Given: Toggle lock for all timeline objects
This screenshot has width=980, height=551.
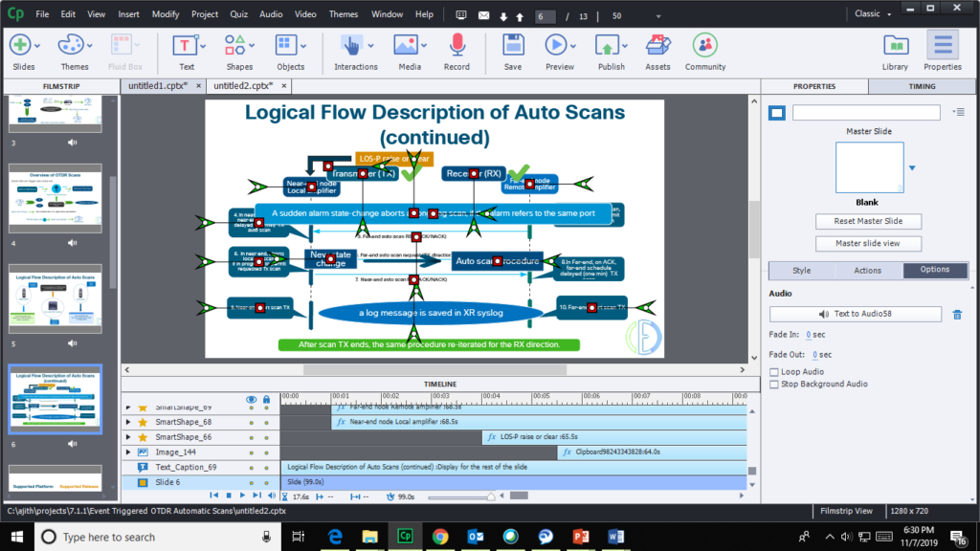Looking at the screenshot, I should point(266,399).
